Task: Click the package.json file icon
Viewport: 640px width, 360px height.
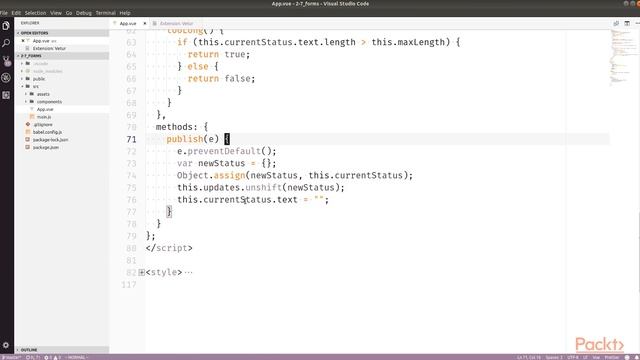Action: coord(28,147)
